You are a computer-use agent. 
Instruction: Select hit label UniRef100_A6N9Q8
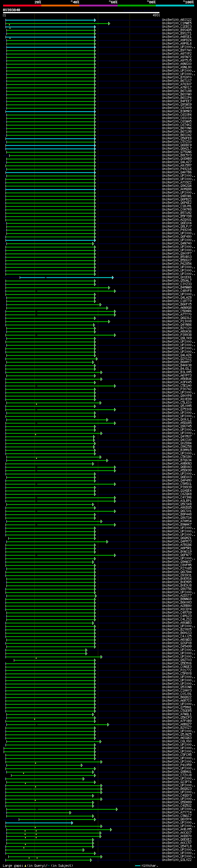coord(177,308)
